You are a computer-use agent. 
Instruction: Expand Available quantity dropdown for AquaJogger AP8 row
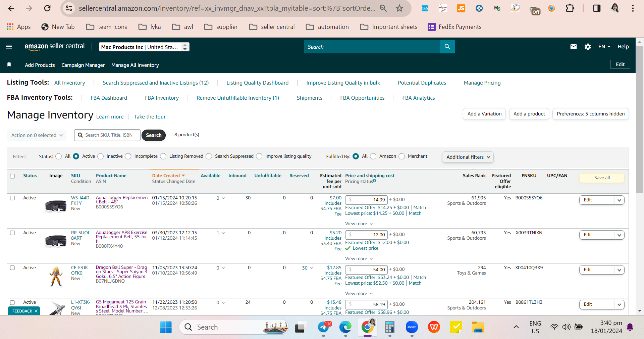221,233
